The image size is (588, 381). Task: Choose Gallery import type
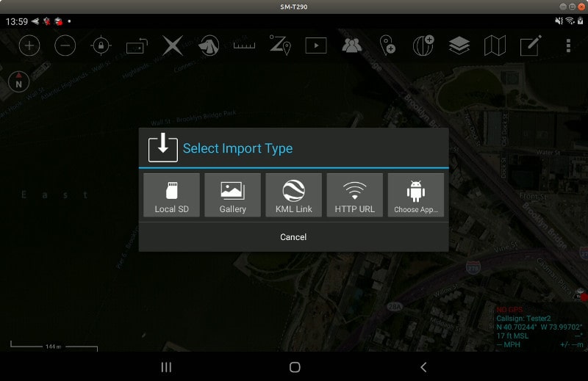pyautogui.click(x=232, y=195)
